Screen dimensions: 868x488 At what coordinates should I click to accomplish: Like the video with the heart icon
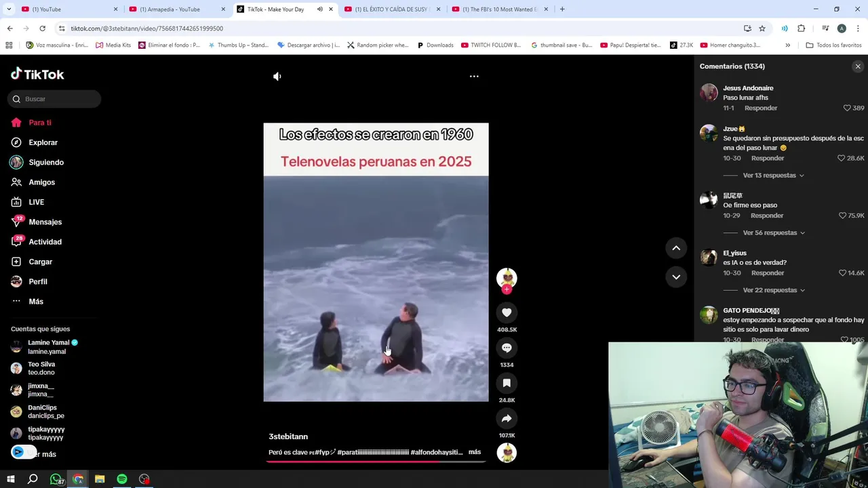tap(507, 312)
